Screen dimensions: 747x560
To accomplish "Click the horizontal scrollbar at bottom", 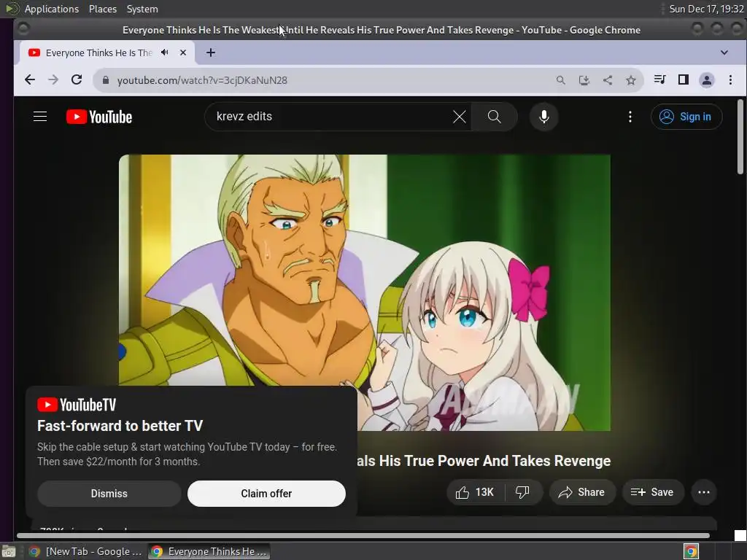I will [363, 536].
